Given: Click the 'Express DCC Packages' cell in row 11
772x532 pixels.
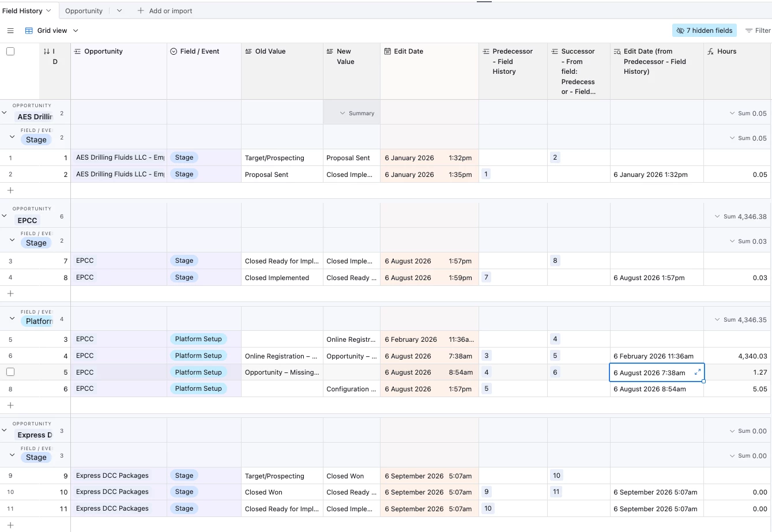Looking at the screenshot, I should [x=119, y=508].
